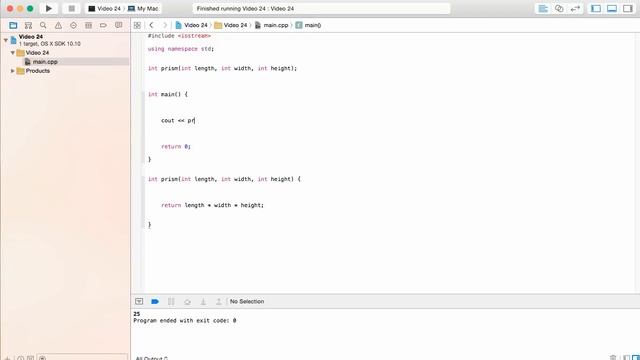The width and height of the screenshot is (640, 360).
Task: Show the Symbol navigator
Action: click(x=28, y=25)
